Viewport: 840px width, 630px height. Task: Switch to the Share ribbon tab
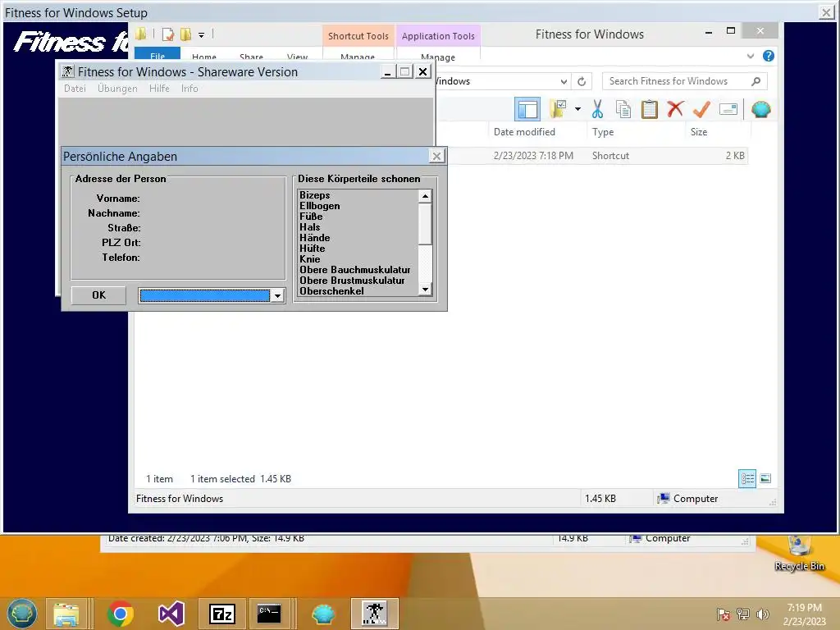(x=251, y=57)
